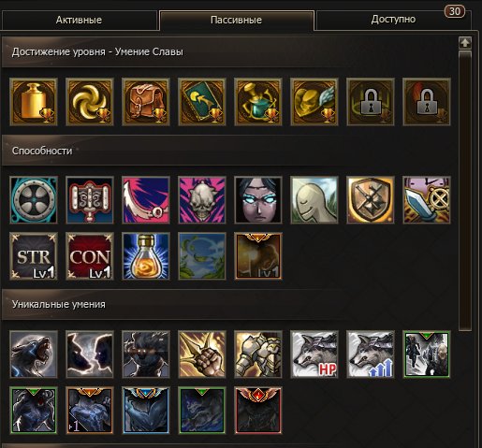Select the Пассивные tab
Screen dimensions: 482x448
[236, 20]
